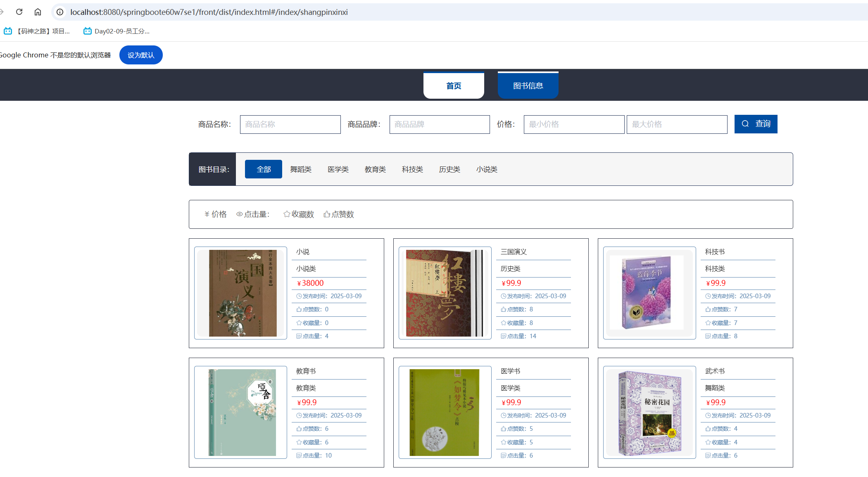Click the site information icon in address bar
The height and width of the screenshot is (477, 868).
tap(60, 12)
